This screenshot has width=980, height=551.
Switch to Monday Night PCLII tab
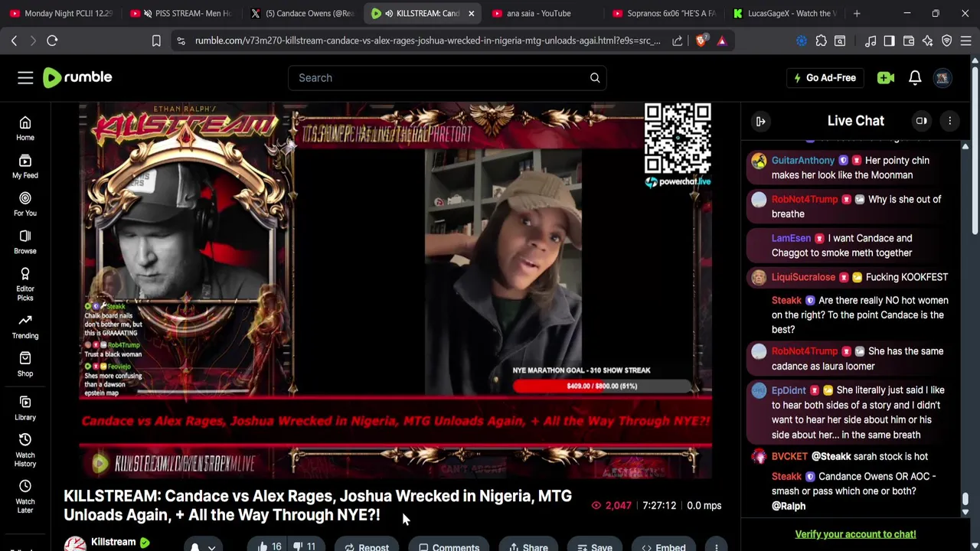tap(61, 13)
